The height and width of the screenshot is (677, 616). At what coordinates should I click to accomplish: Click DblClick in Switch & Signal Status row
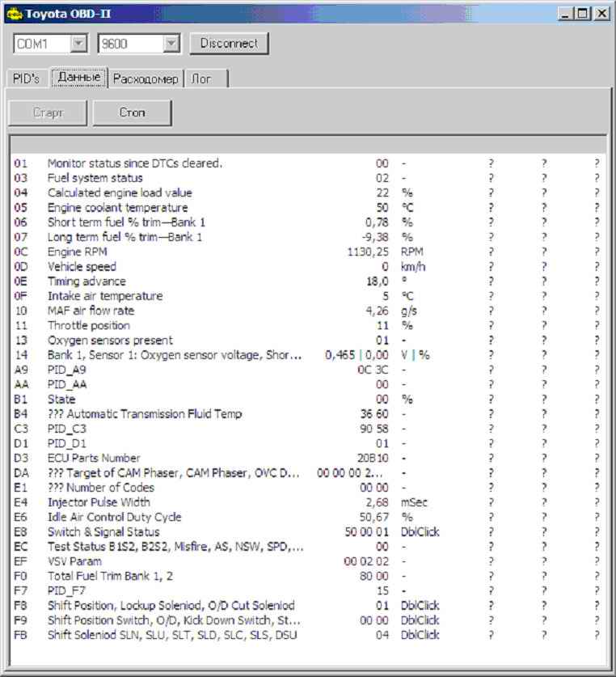420,532
